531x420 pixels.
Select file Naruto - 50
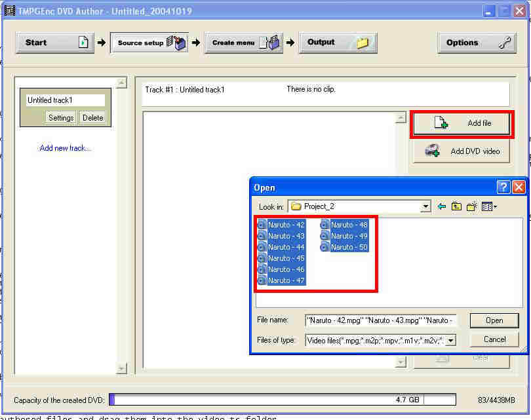click(x=349, y=248)
